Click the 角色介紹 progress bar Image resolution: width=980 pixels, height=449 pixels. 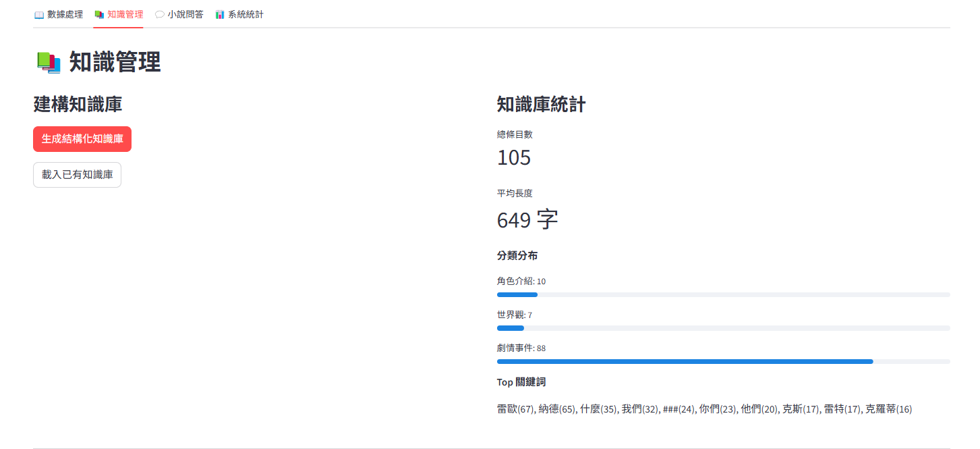pyautogui.click(x=723, y=294)
